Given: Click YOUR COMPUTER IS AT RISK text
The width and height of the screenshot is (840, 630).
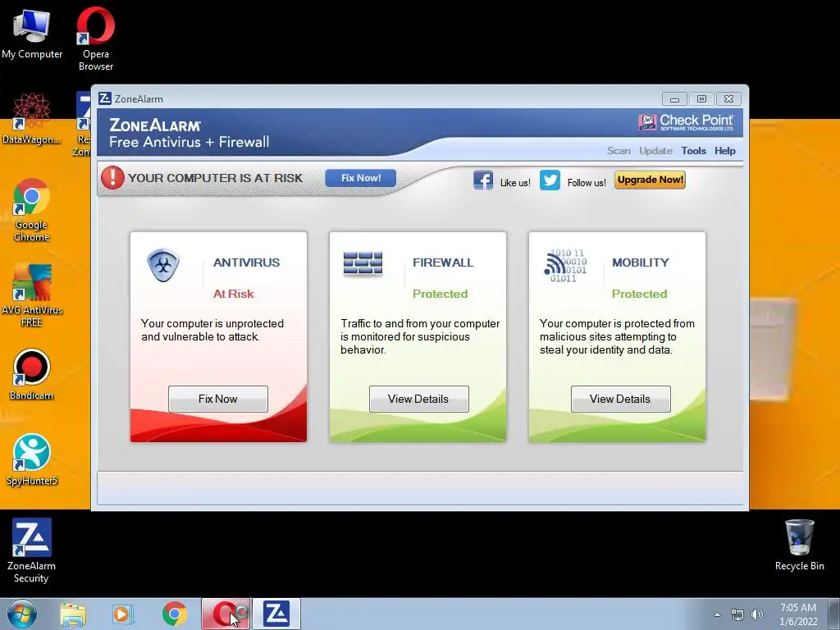Looking at the screenshot, I should click(216, 178).
